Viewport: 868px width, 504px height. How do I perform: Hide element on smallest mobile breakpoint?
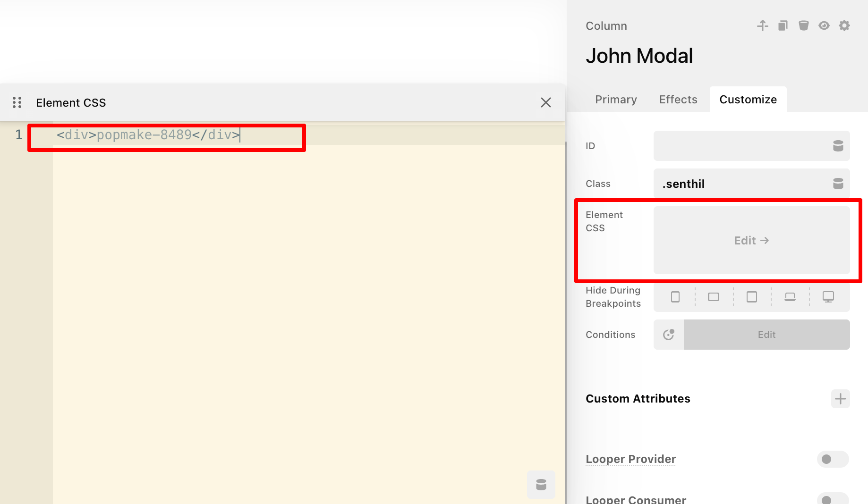tap(675, 297)
